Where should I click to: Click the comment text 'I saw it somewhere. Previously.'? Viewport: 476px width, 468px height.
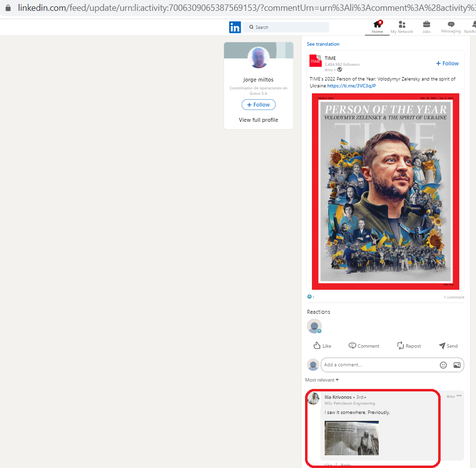click(357, 413)
